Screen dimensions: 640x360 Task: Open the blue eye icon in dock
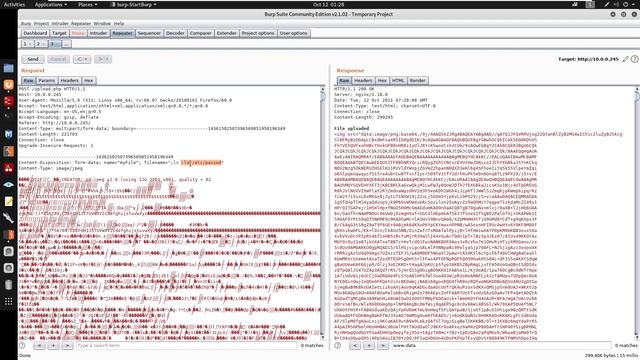[9, 184]
